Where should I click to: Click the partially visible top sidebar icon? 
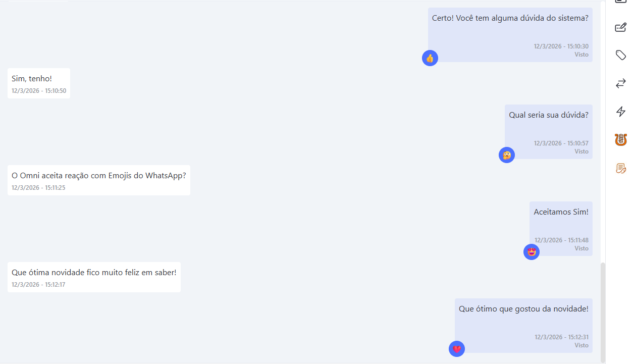tap(621, 2)
